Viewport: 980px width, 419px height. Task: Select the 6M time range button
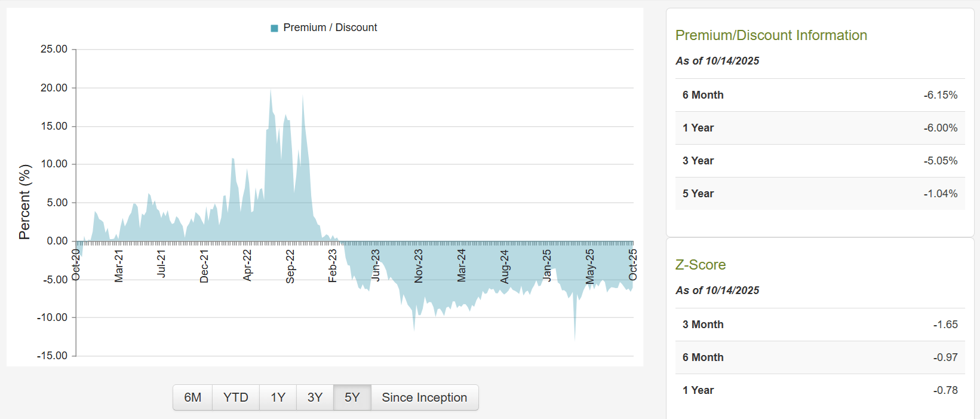[x=192, y=397]
